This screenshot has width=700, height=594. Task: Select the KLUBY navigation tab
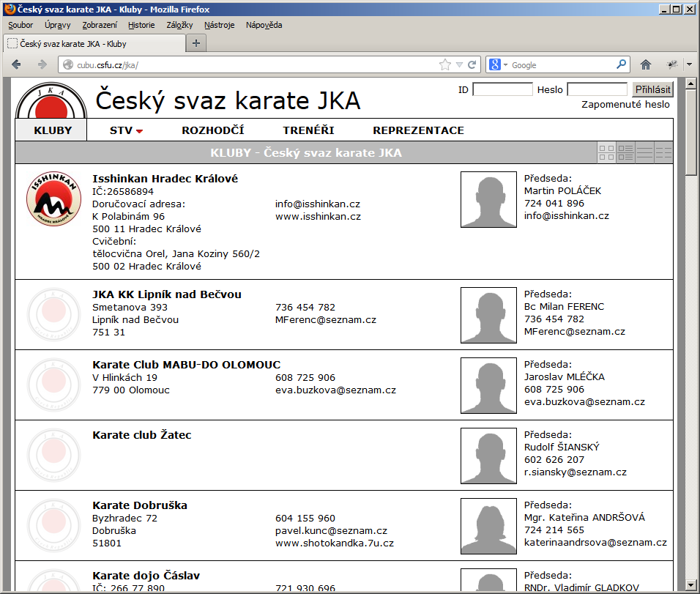point(51,130)
